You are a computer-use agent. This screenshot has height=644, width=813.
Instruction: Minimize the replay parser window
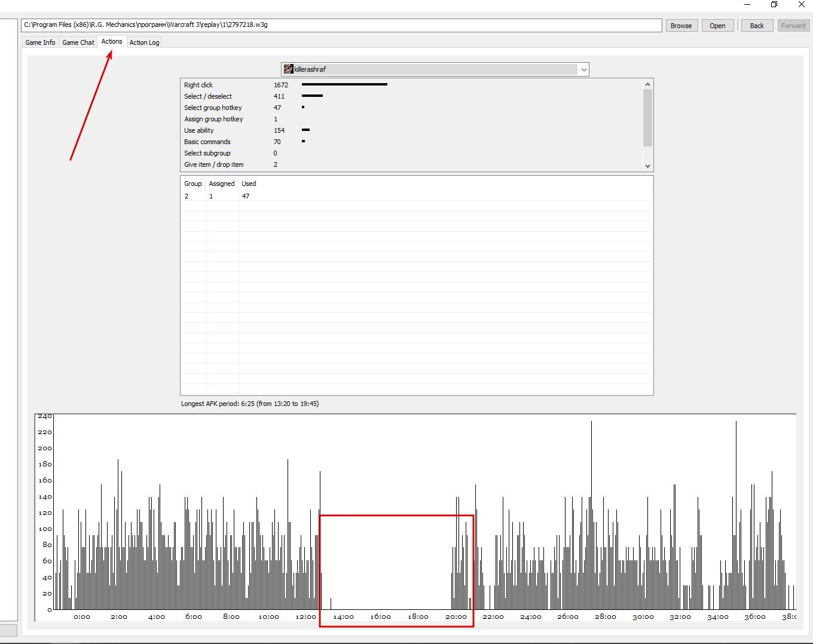click(747, 5)
